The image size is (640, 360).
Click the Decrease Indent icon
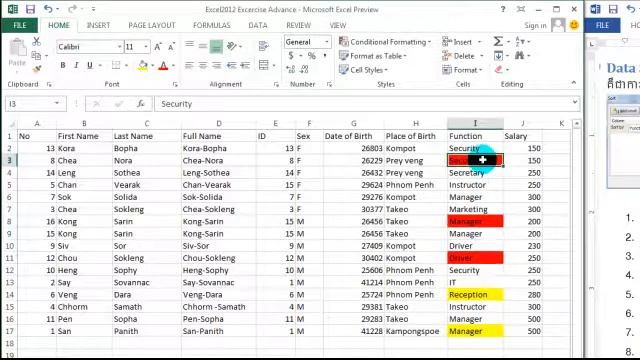pyautogui.click(x=232, y=65)
